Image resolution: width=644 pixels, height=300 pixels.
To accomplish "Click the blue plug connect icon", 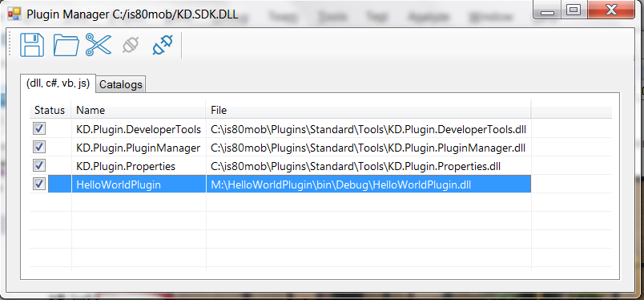I will tap(163, 45).
